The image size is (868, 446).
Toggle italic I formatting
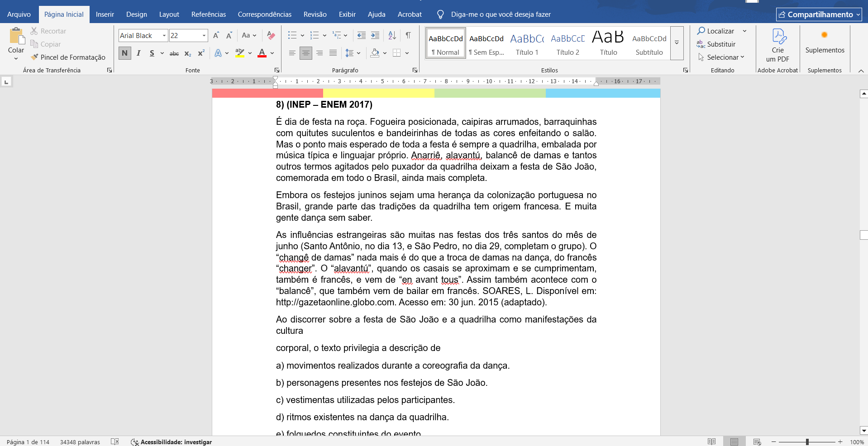(x=138, y=53)
